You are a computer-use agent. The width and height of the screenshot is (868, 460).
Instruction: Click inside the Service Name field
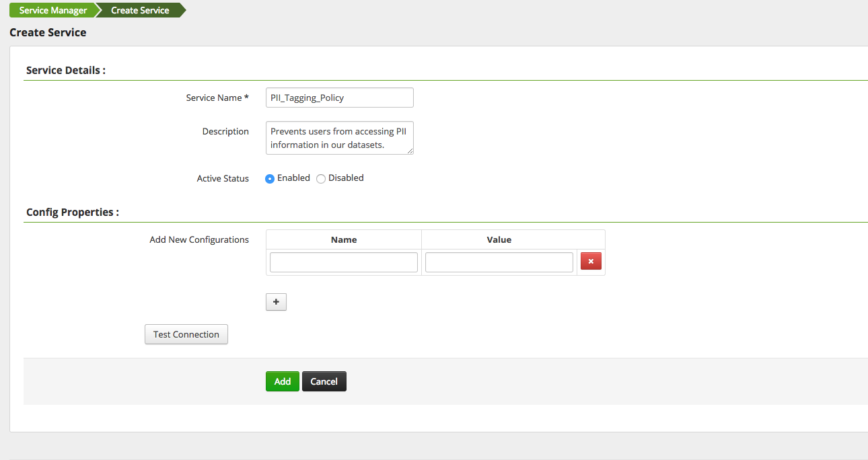[339, 98]
